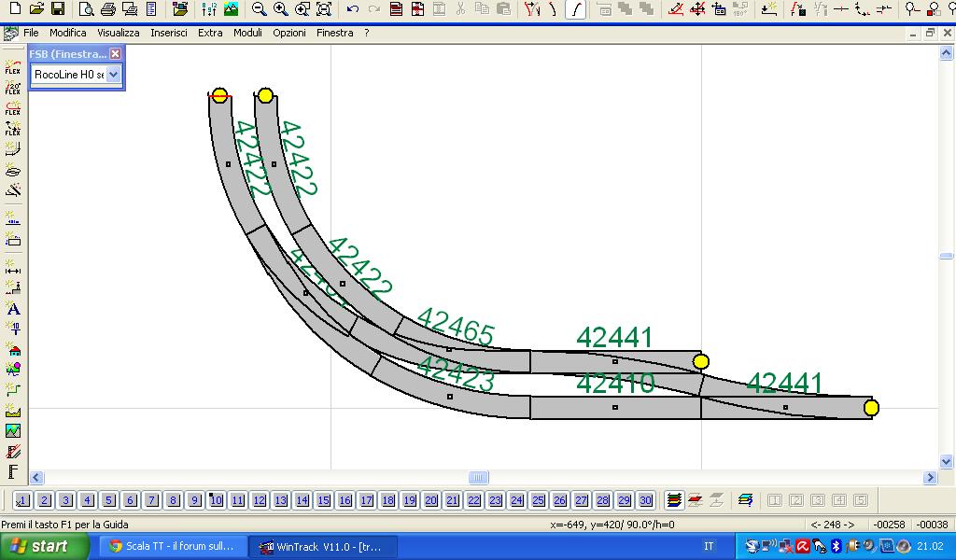This screenshot has height=560, width=956.
Task: Select the helix spiral track tool
Action: [13, 170]
